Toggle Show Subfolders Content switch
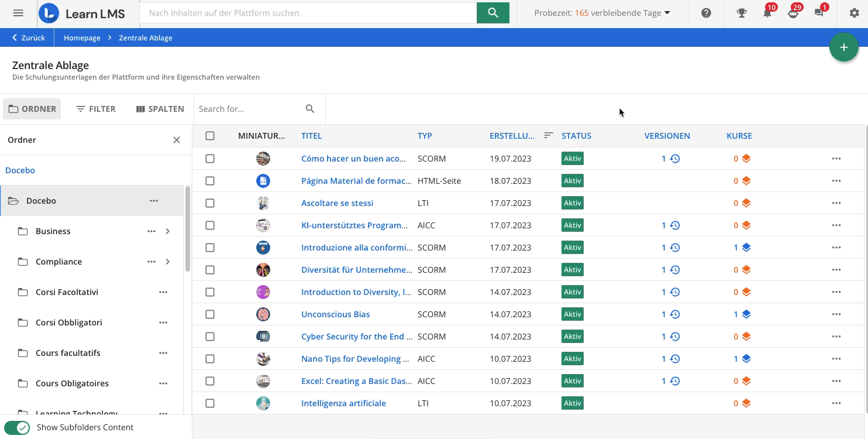 pos(18,427)
